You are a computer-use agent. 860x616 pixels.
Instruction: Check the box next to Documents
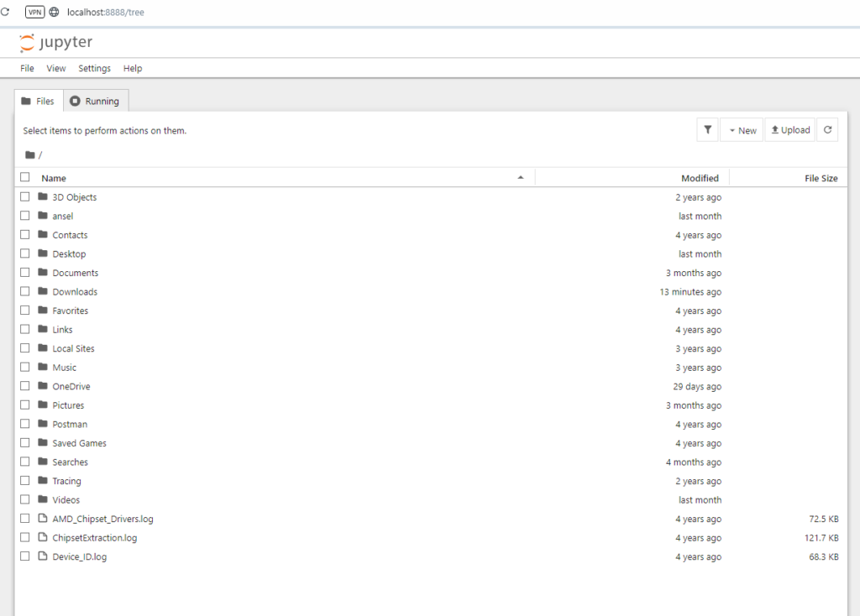point(25,273)
